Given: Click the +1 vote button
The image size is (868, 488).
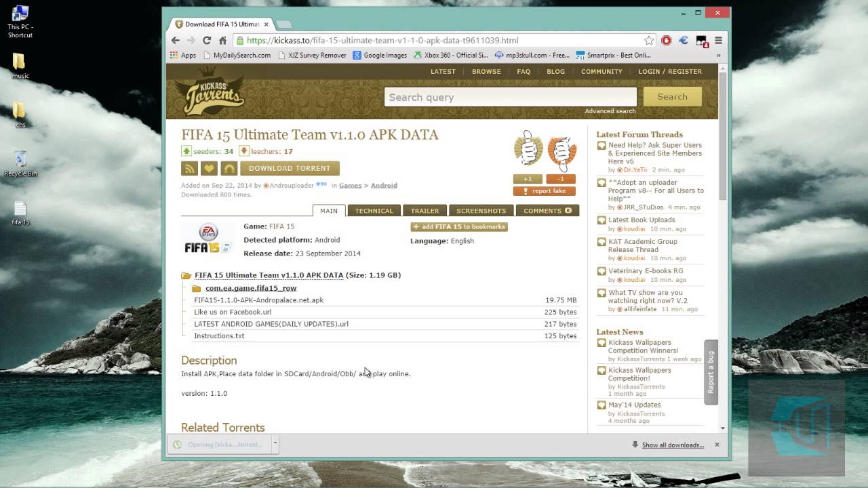Looking at the screenshot, I should pos(528,179).
